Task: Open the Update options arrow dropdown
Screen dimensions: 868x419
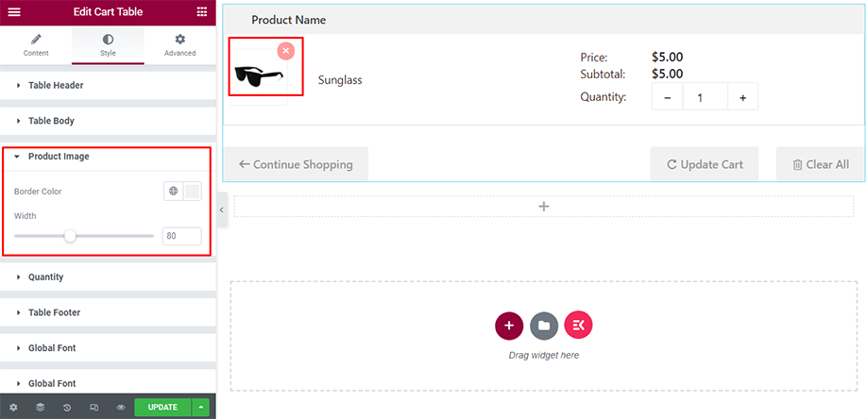Action: pos(199,408)
